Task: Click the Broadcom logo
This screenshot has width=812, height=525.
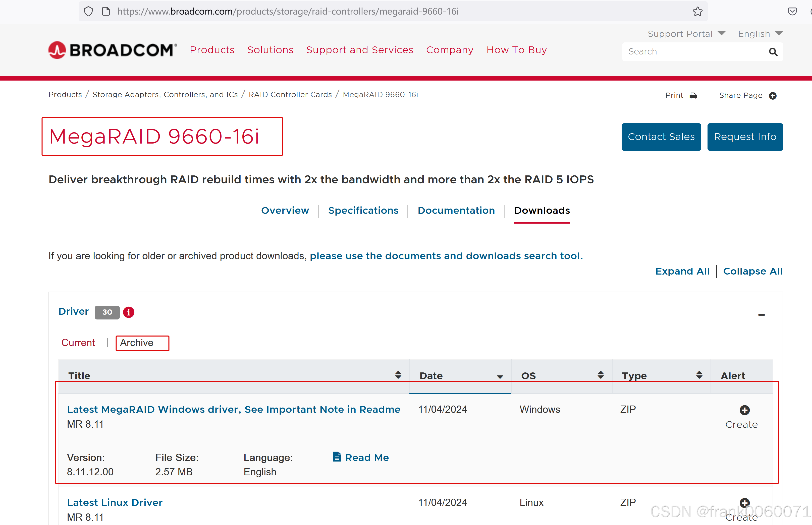Action: coord(113,50)
